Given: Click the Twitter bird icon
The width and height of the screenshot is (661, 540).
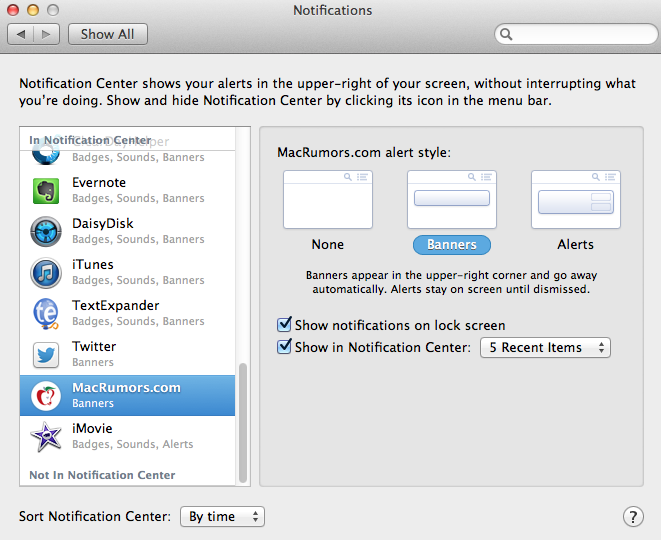Looking at the screenshot, I should [46, 355].
